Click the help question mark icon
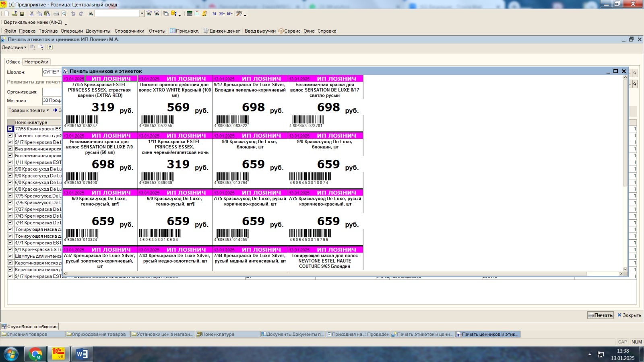The width and height of the screenshot is (644, 362). 50,47
